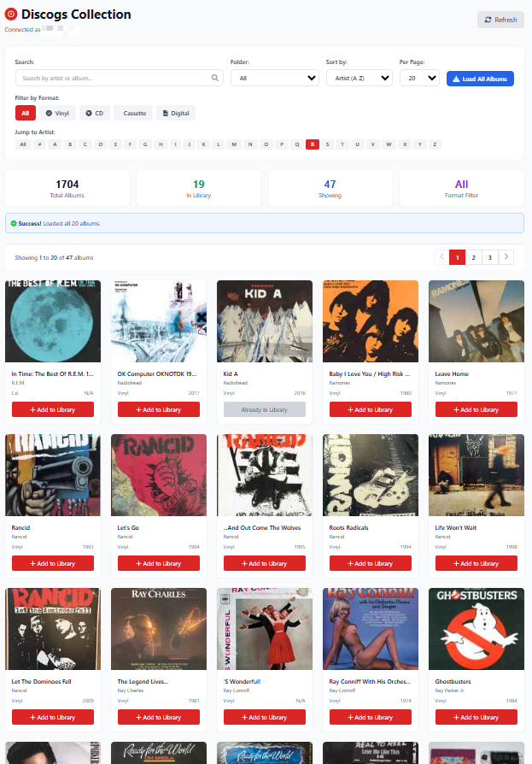This screenshot has width=532, height=764.
Task: Select the All format filter
Action: 26,113
